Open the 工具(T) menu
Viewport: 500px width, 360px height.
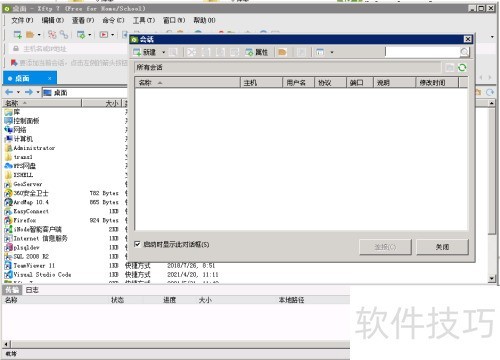click(144, 20)
